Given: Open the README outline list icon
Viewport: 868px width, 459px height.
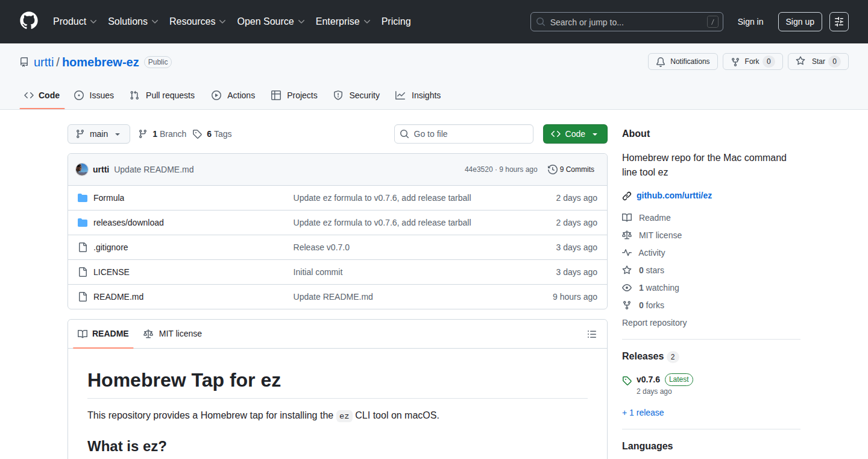Looking at the screenshot, I should [592, 334].
